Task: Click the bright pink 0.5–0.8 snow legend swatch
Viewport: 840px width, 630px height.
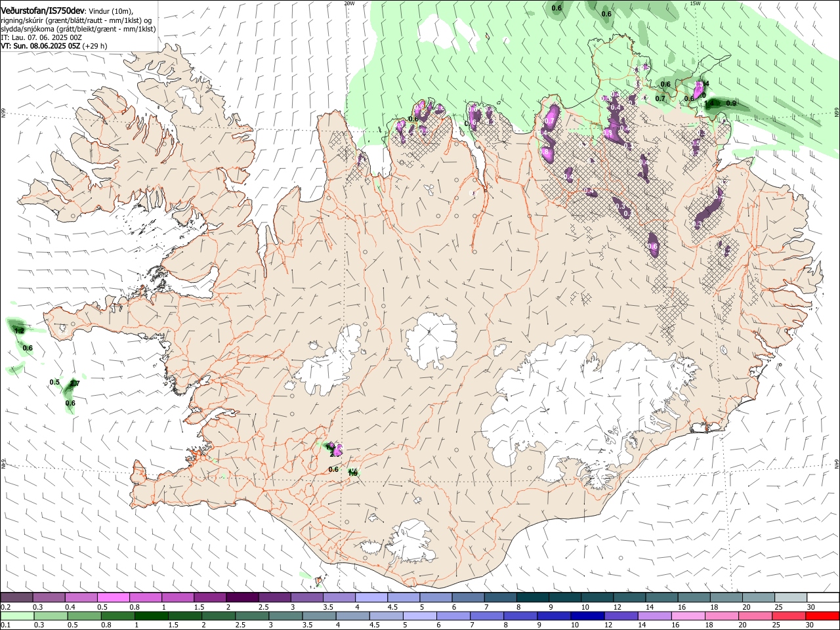Action: click(x=113, y=597)
